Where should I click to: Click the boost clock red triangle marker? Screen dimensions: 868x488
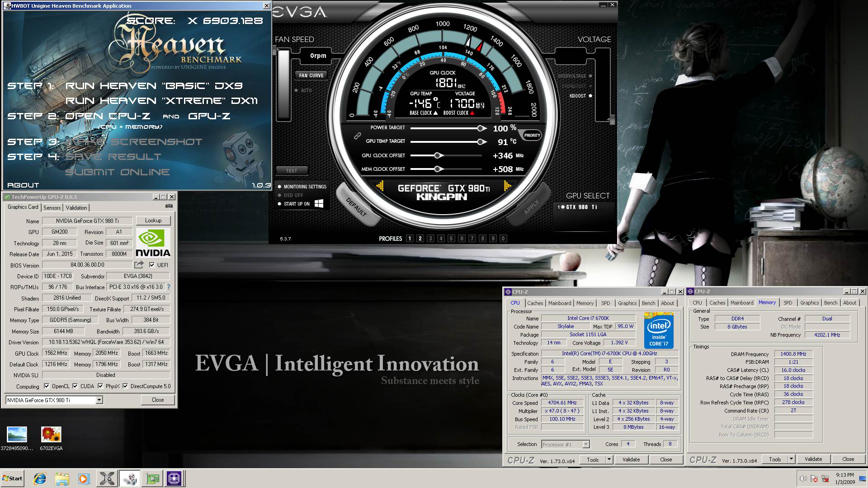(472, 113)
